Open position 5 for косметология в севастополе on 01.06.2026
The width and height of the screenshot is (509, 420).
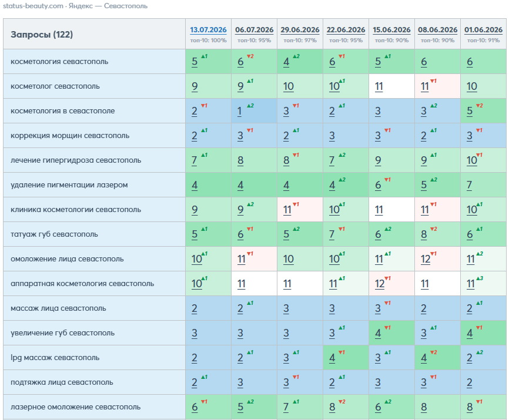point(470,111)
